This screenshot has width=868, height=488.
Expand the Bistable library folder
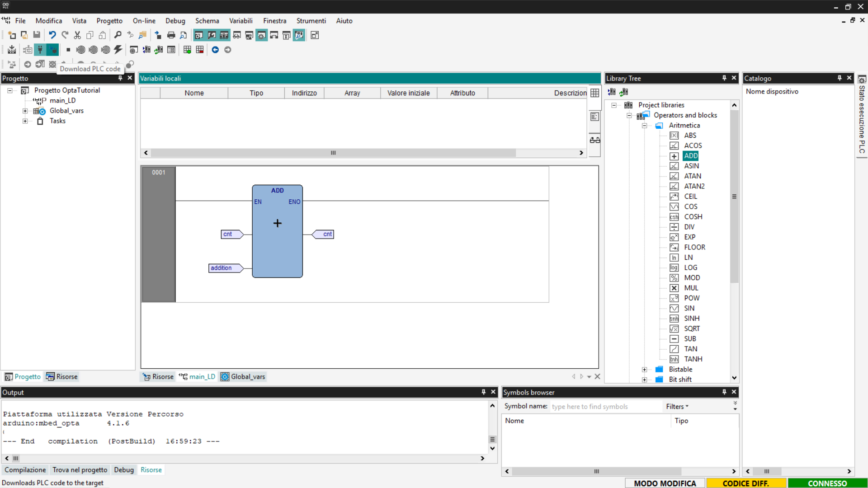click(x=645, y=370)
